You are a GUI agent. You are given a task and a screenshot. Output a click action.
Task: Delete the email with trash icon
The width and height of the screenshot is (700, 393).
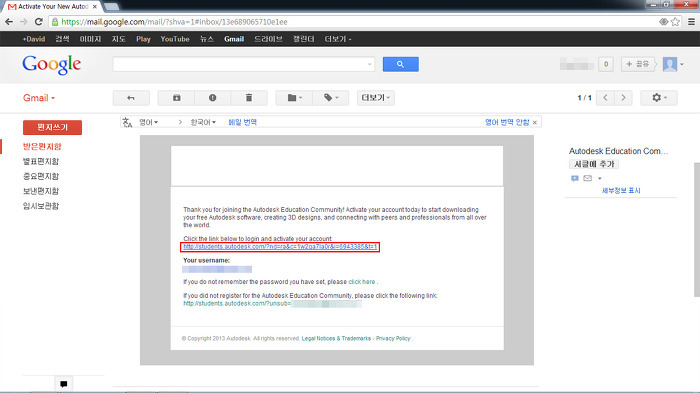pos(249,98)
